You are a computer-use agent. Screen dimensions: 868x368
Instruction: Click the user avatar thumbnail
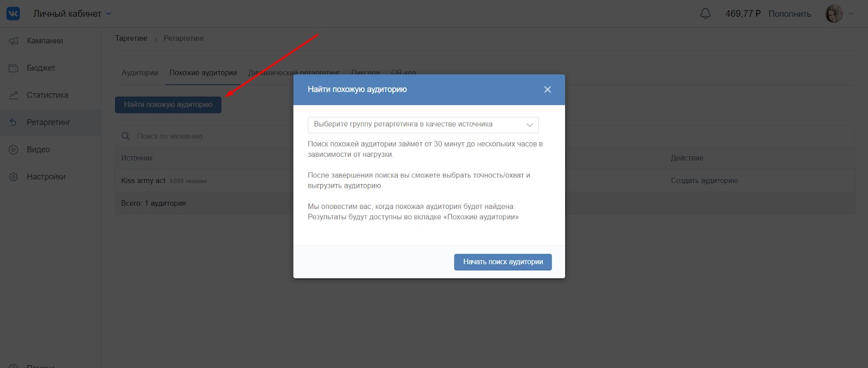(834, 14)
